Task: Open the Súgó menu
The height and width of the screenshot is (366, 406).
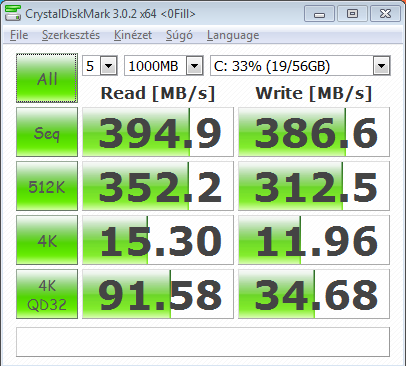Action: point(179,35)
